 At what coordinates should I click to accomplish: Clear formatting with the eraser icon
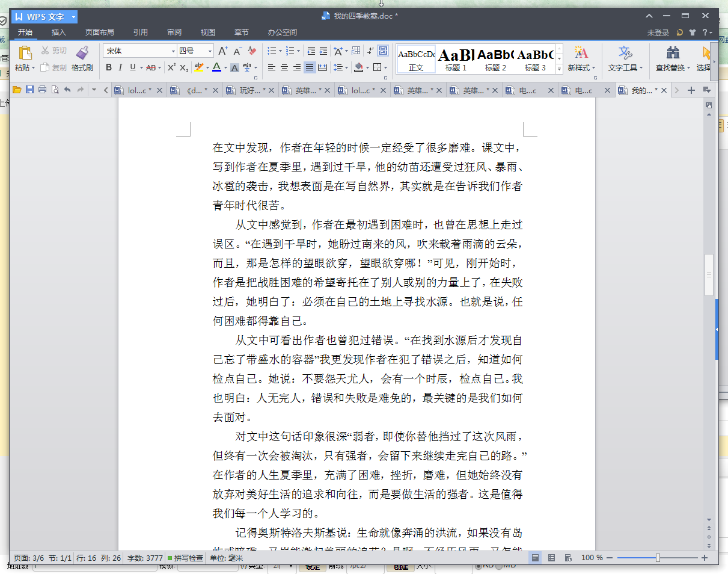[252, 51]
